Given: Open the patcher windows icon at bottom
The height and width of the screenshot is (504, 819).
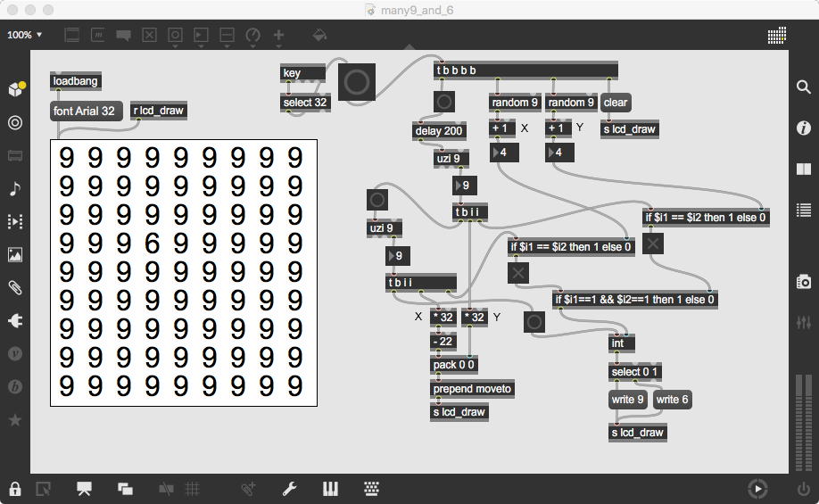Looking at the screenshot, I should tap(126, 489).
